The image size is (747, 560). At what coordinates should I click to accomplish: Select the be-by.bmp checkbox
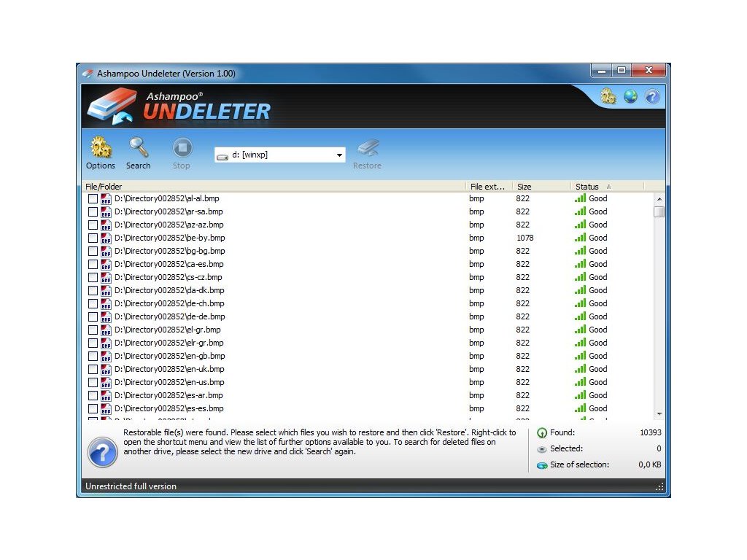93,238
